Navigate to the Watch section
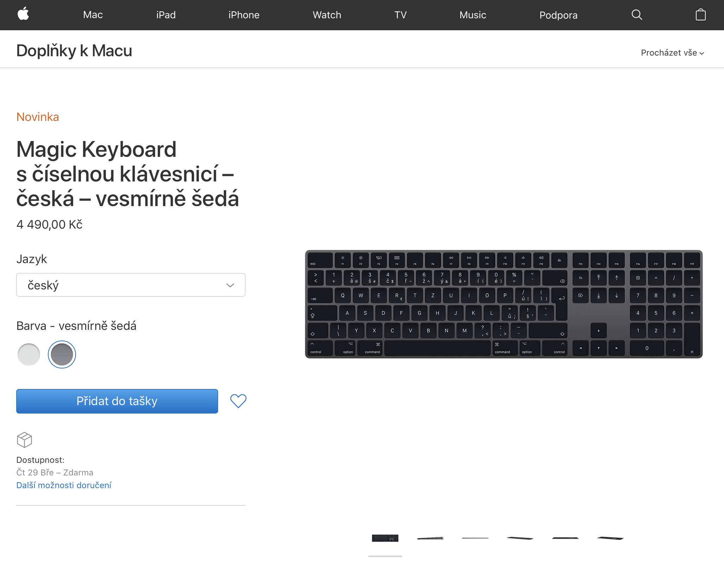Viewport: 724px width, 588px height. pyautogui.click(x=327, y=15)
